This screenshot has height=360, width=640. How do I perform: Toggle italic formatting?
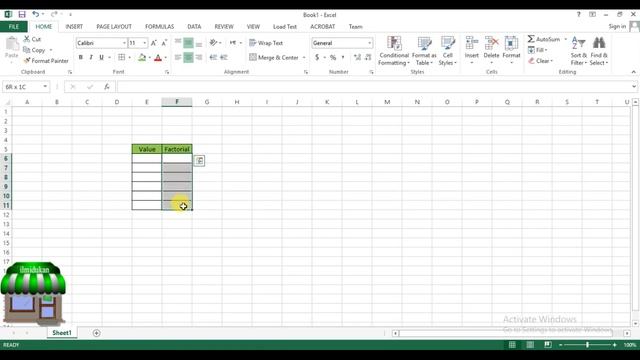click(x=91, y=57)
